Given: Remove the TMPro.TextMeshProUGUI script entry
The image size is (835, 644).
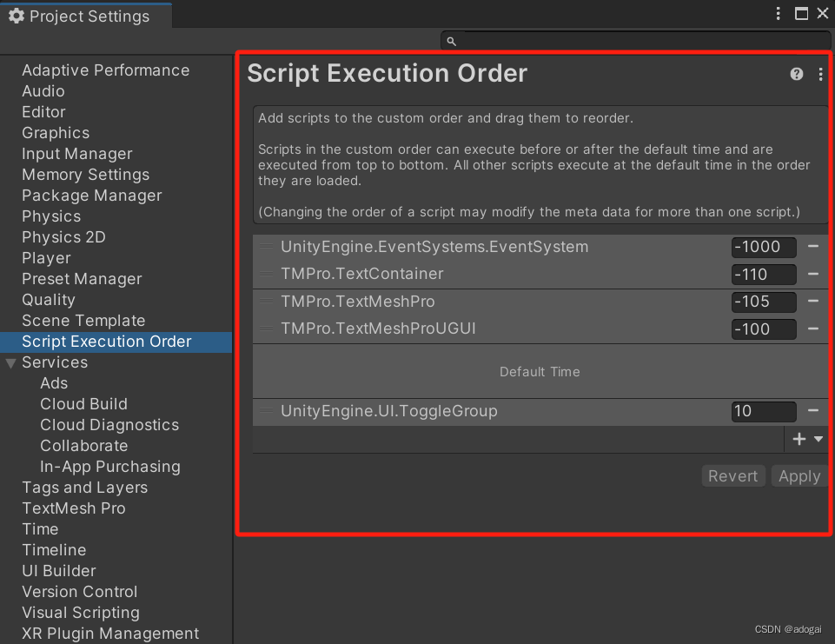Looking at the screenshot, I should (x=813, y=329).
